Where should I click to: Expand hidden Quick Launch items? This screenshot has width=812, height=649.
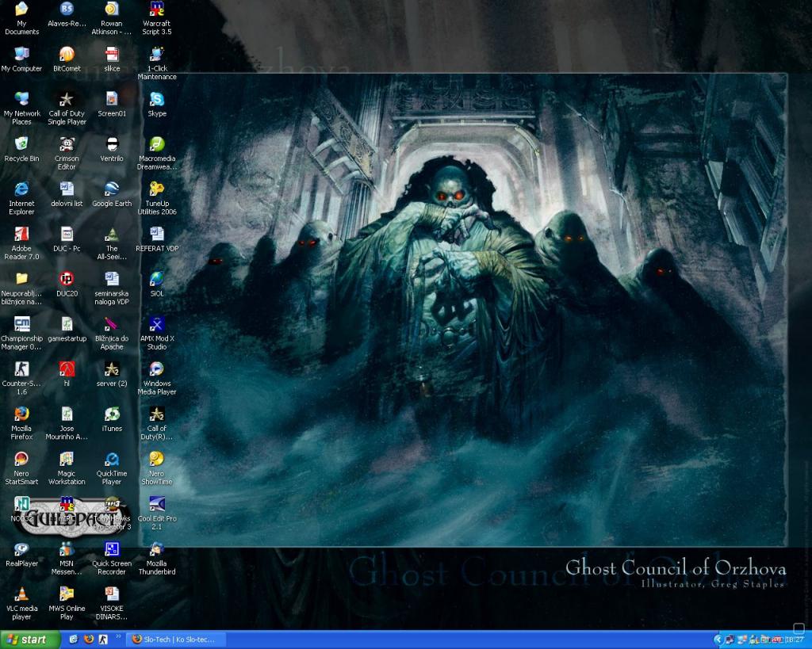119,637
